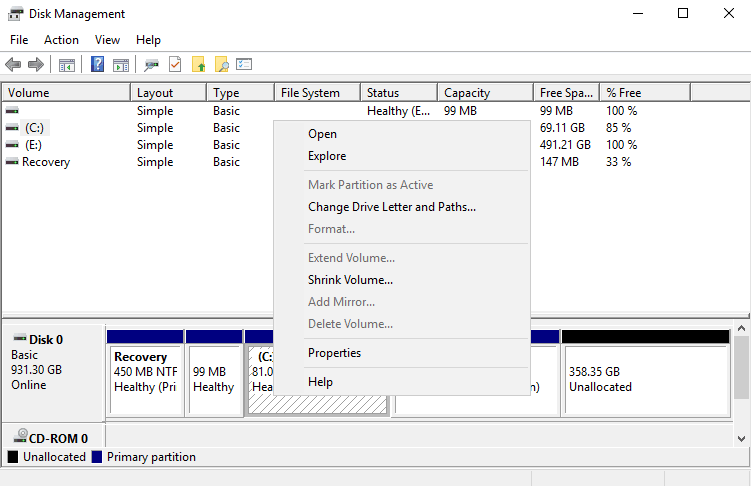Select the 99 MB Healthy partition block
Screen dimensions: 751x486
point(214,372)
